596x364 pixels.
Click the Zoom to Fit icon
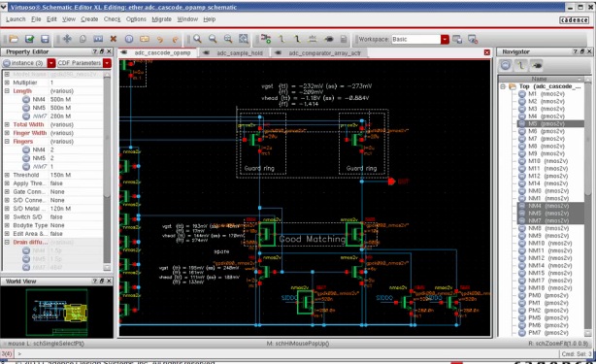pos(244,39)
